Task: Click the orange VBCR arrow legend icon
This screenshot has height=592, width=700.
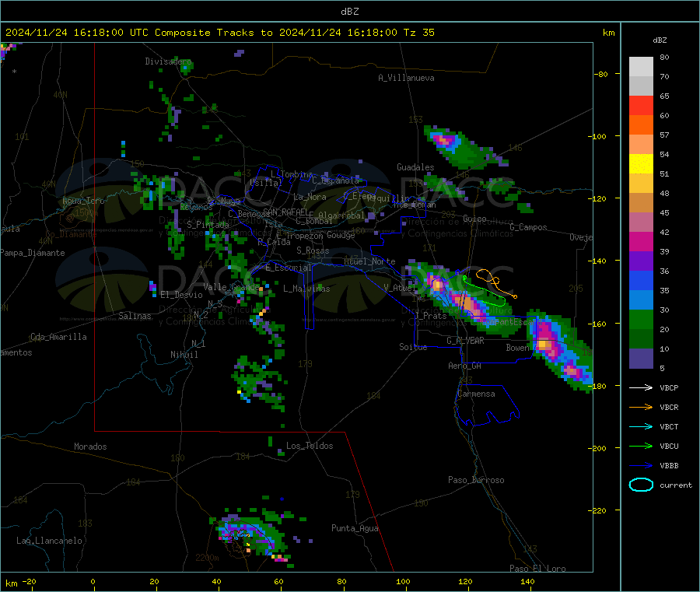Action: (x=641, y=407)
